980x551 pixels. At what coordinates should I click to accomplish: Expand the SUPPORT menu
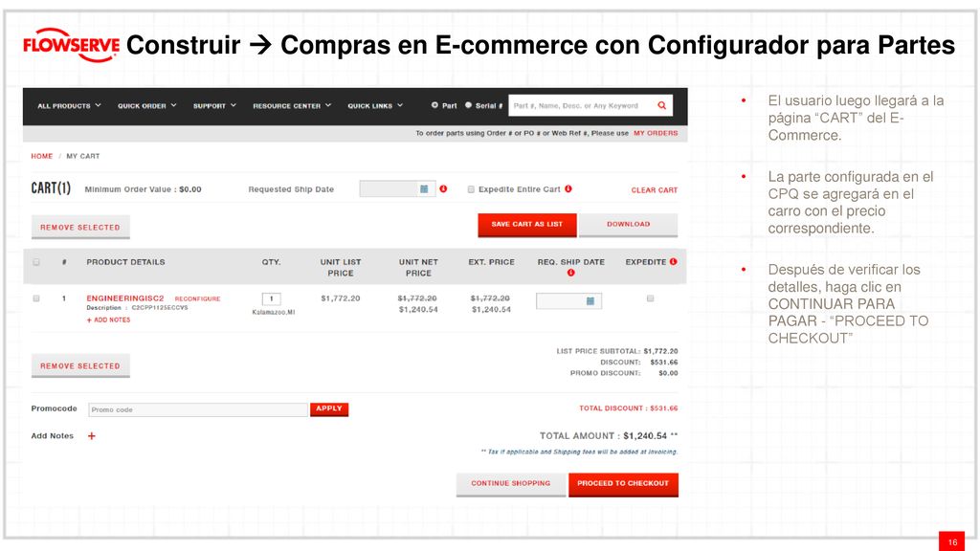(x=214, y=105)
